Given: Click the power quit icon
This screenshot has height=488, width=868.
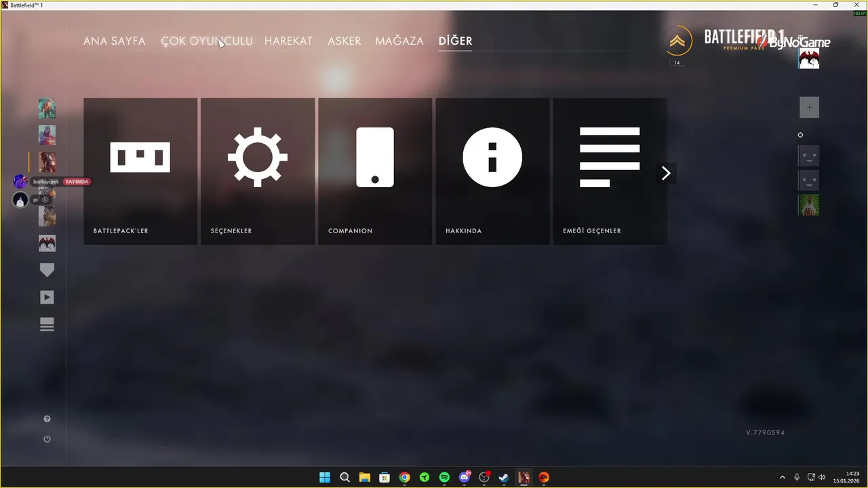Looking at the screenshot, I should click(x=47, y=439).
